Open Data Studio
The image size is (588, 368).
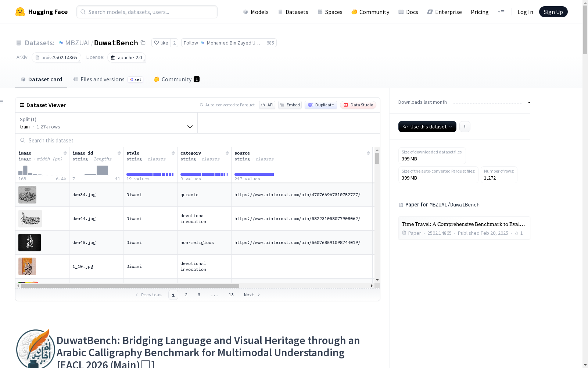coord(358,105)
